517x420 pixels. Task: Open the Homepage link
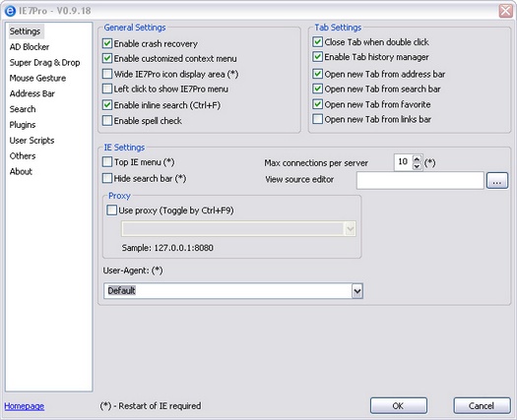24,406
